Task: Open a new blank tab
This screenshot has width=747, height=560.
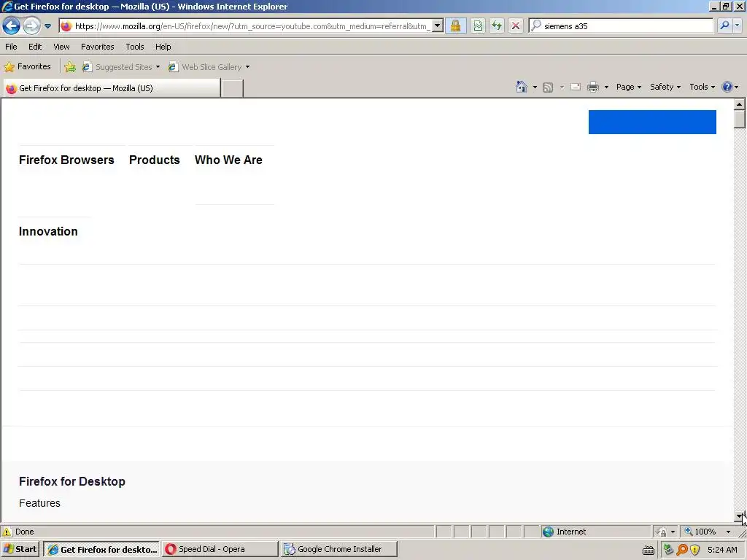Action: [233, 88]
